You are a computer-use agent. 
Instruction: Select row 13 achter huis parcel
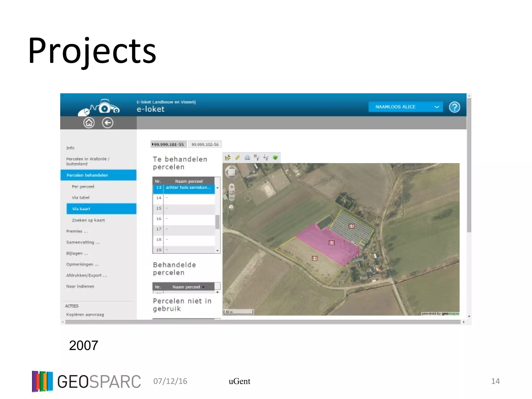[188, 188]
